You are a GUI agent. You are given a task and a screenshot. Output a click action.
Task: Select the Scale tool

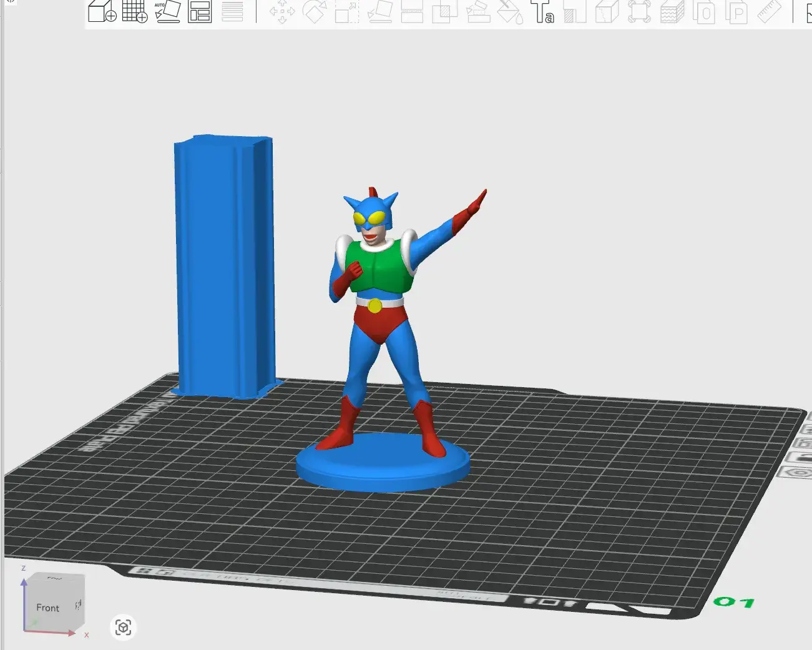(347, 12)
